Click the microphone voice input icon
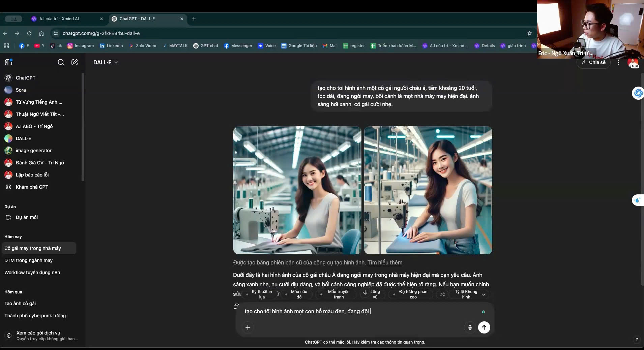The image size is (644, 350). pos(470,327)
